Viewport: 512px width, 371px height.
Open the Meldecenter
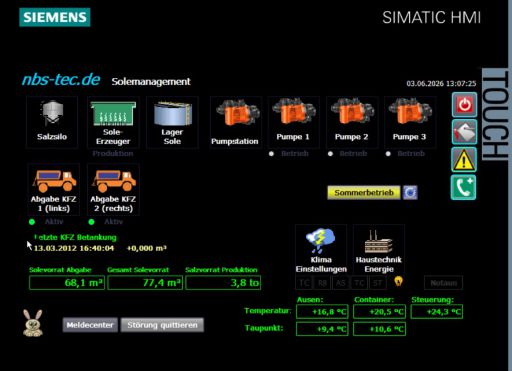click(x=90, y=325)
